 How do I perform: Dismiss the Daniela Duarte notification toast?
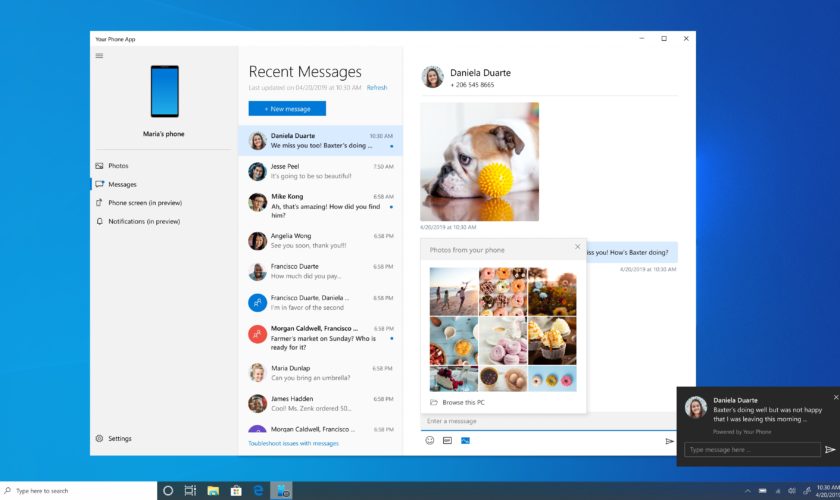pos(836,397)
